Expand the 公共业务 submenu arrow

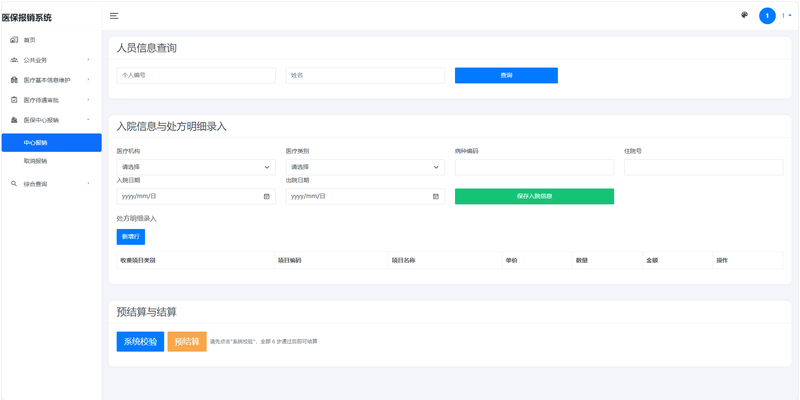tap(88, 60)
